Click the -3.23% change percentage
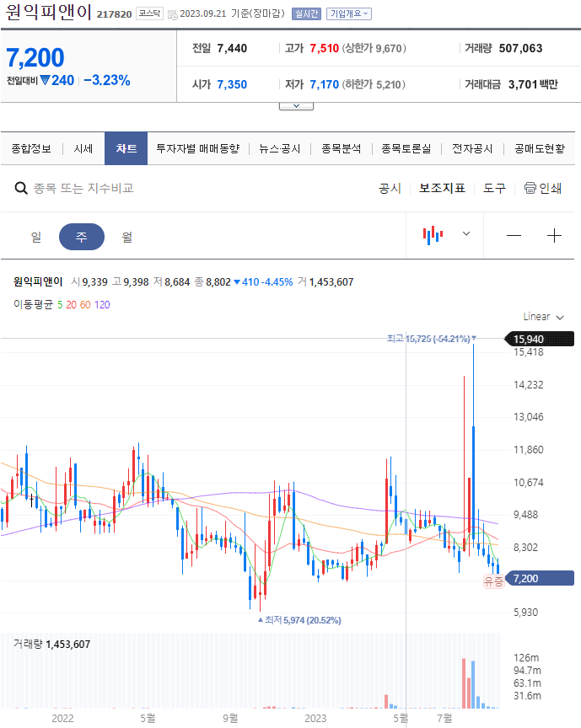Viewport: 581px width, 728px height. [x=107, y=80]
